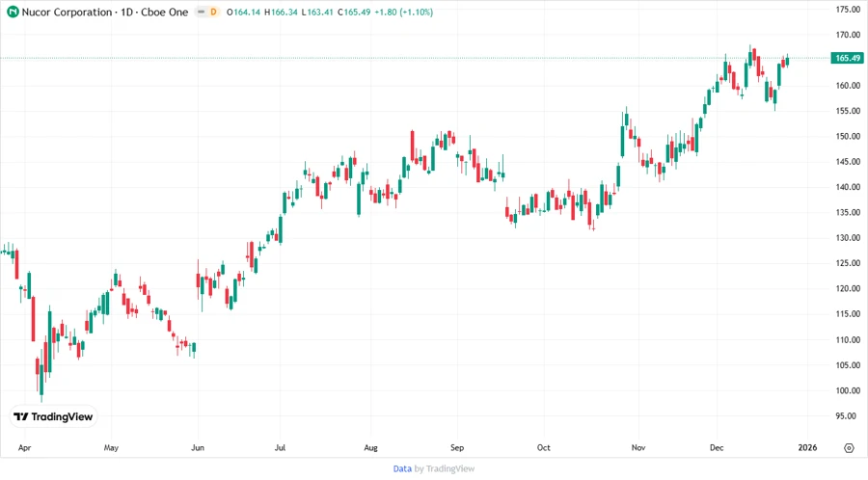Click the 170.00 price axis label

(x=848, y=35)
